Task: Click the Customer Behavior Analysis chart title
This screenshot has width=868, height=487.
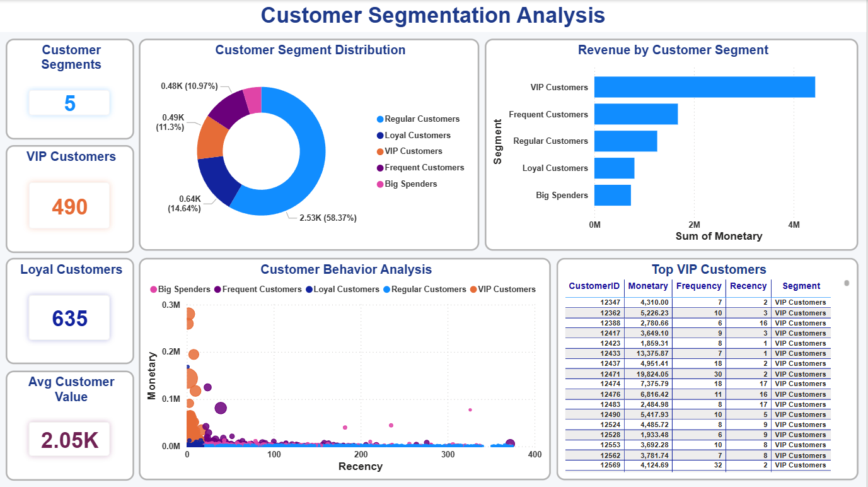Action: pyautogui.click(x=346, y=269)
